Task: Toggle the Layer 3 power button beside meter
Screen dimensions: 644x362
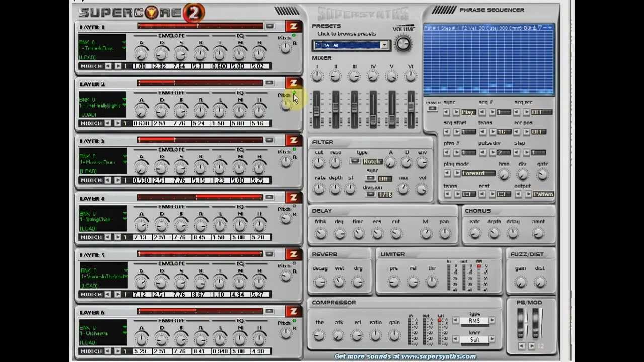Action: (x=270, y=140)
